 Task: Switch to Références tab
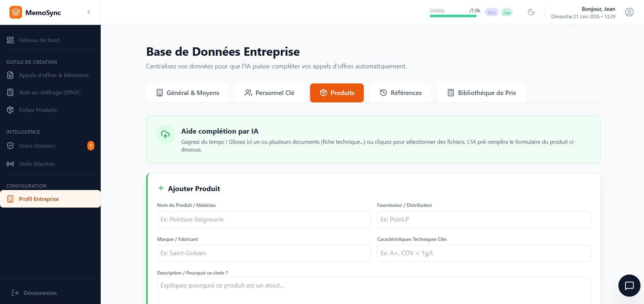[x=401, y=93]
